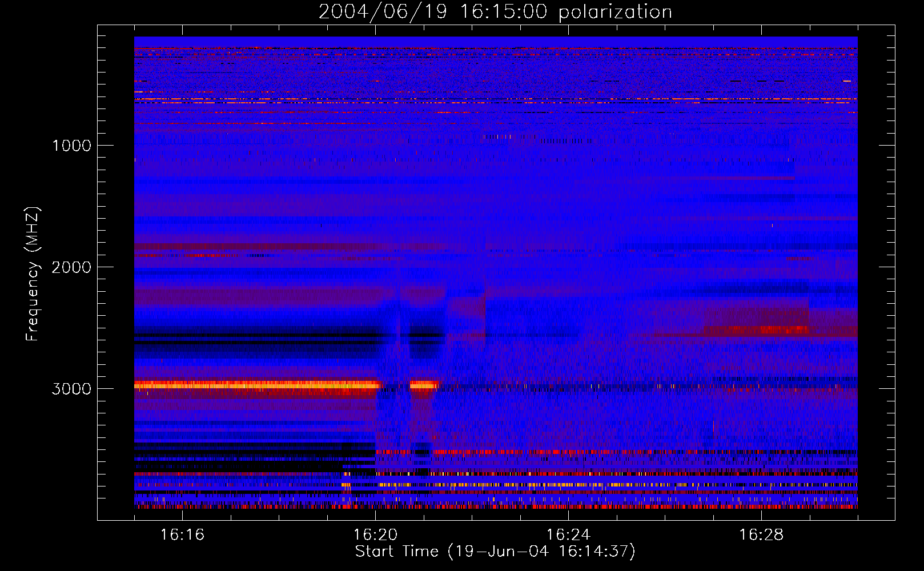
Task: Click the "2000" frequency tick label
Action: pos(71,267)
